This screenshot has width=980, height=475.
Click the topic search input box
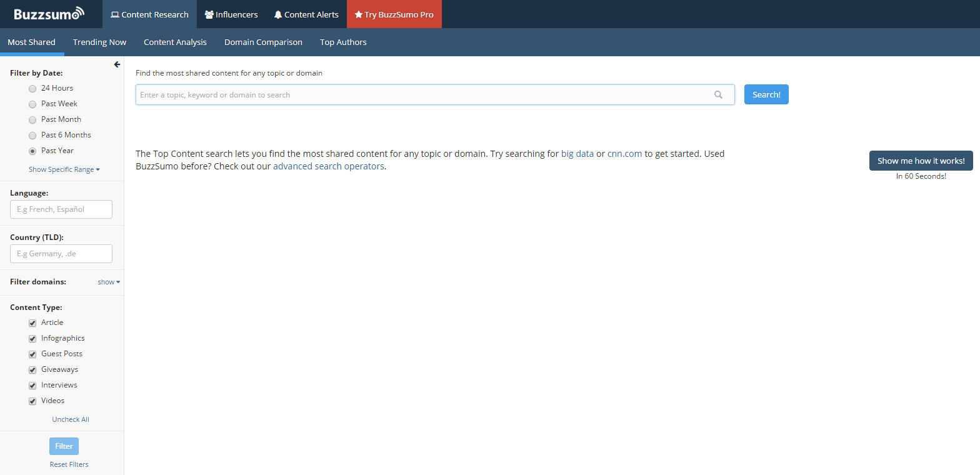point(425,95)
